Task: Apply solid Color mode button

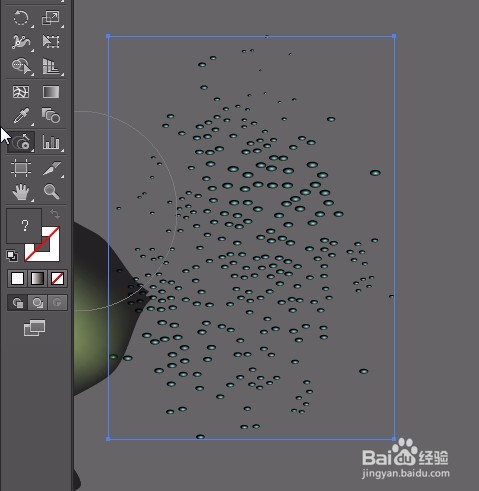Action: pyautogui.click(x=18, y=278)
